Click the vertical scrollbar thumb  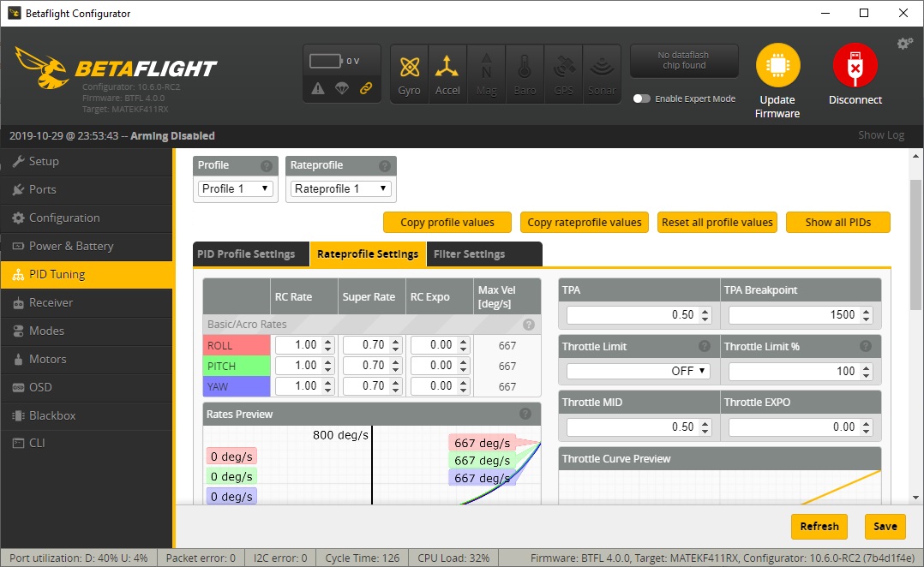pos(915,245)
